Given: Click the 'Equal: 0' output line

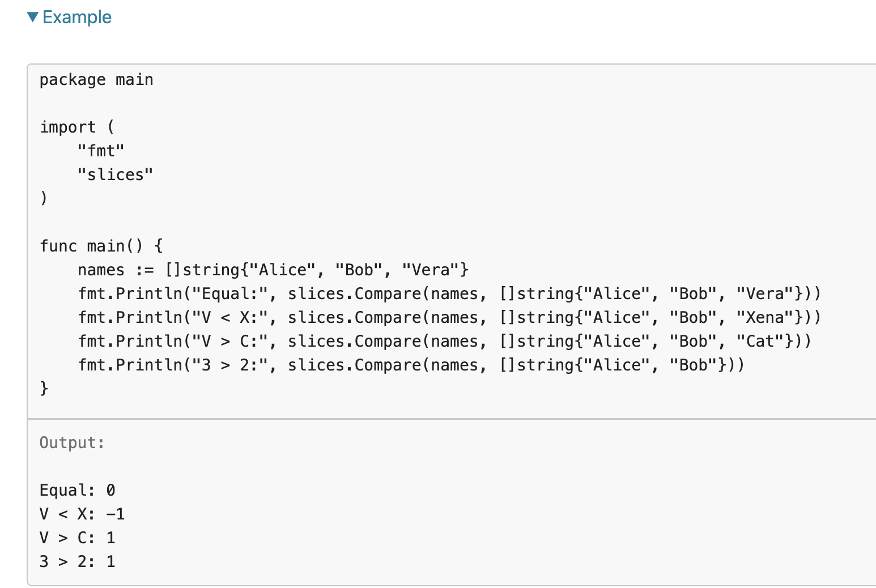Looking at the screenshot, I should coord(77,490).
